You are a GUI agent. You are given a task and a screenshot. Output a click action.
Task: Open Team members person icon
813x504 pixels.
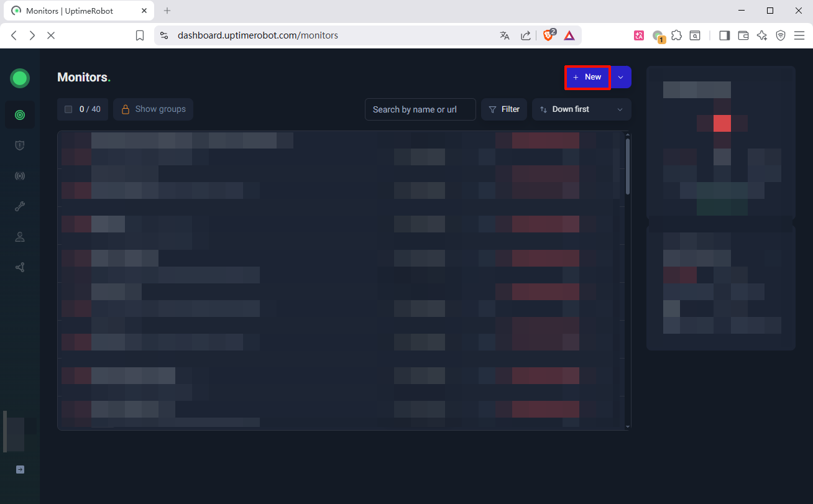point(20,237)
